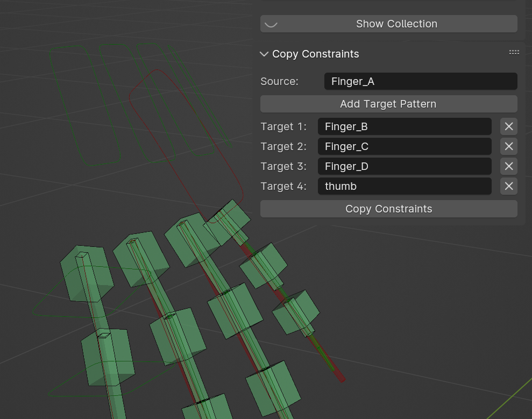
Task: Run the bottom Copy Constraints button
Action: (x=389, y=209)
